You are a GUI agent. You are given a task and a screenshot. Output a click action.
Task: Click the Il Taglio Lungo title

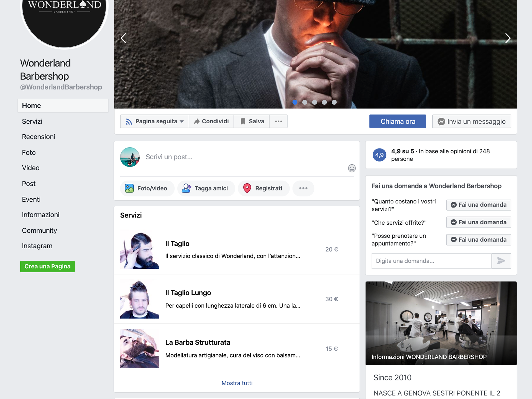pyautogui.click(x=188, y=293)
